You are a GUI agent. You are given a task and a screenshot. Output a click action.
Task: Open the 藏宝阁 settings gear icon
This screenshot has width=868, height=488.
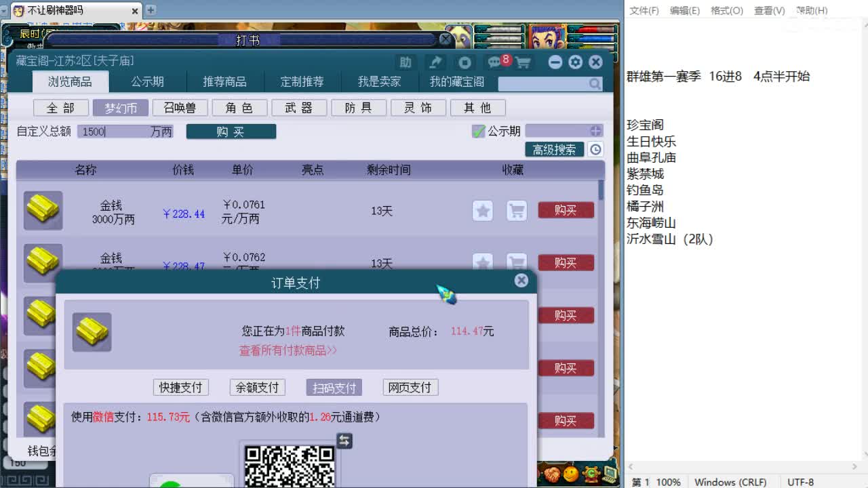pos(575,62)
